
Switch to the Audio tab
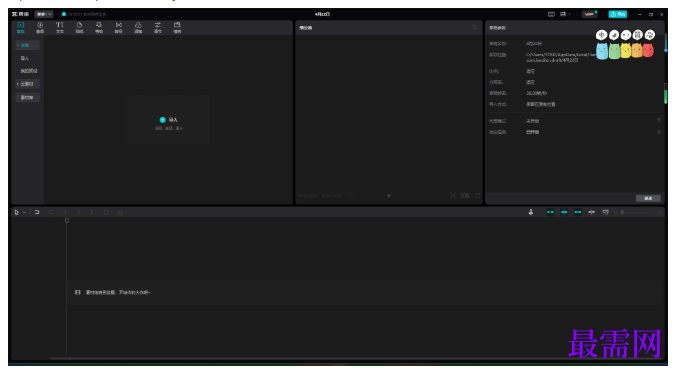click(x=40, y=27)
